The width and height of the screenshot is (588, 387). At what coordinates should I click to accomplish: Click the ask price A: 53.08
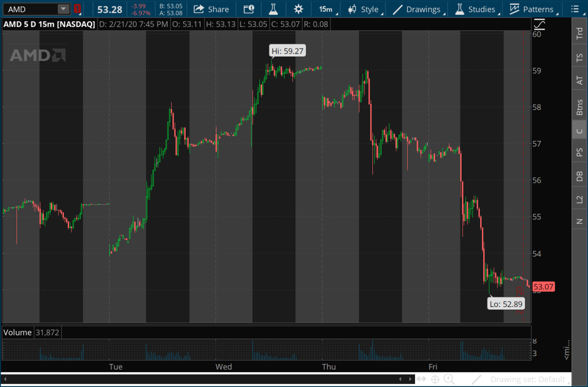[171, 13]
